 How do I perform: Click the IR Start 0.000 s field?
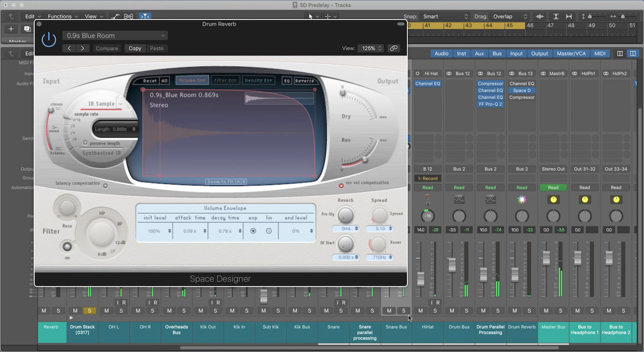346,257
